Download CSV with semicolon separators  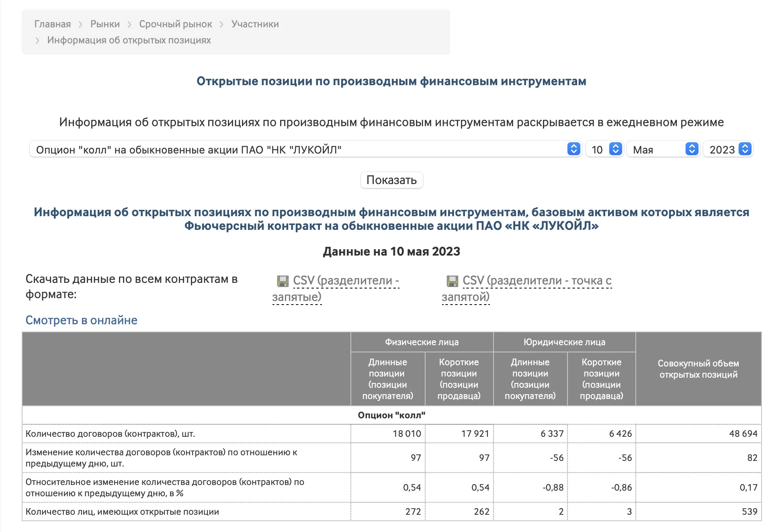(x=526, y=289)
